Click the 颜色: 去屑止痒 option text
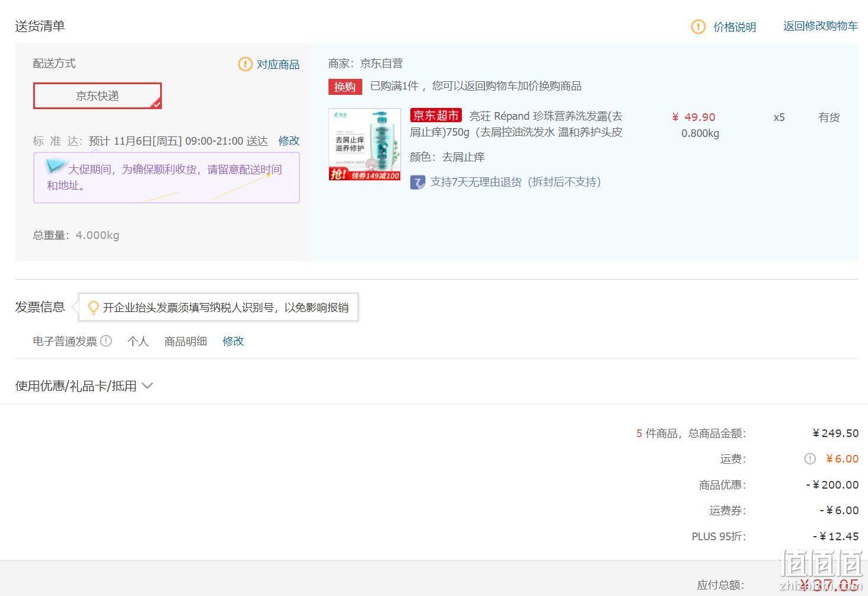This screenshot has height=596, width=868. pos(447,157)
